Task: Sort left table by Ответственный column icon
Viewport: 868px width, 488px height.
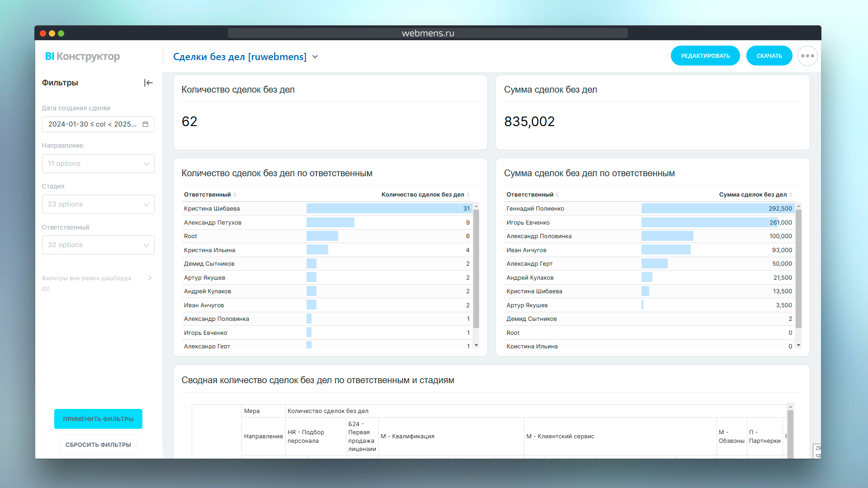Action: coord(235,195)
